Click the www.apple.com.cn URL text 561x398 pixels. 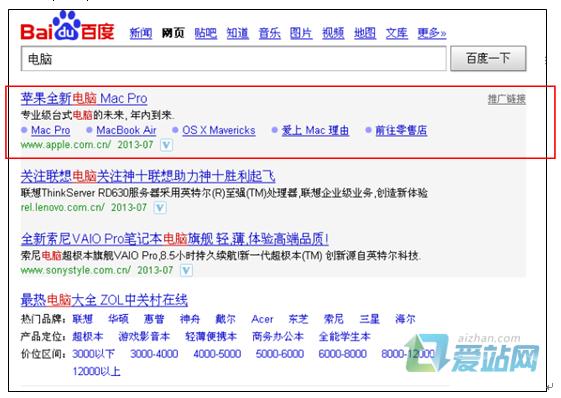(x=66, y=145)
